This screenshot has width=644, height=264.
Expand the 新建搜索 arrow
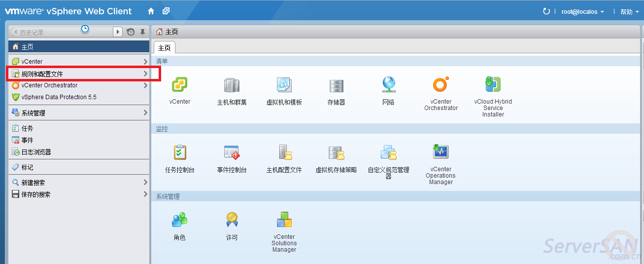(x=145, y=183)
